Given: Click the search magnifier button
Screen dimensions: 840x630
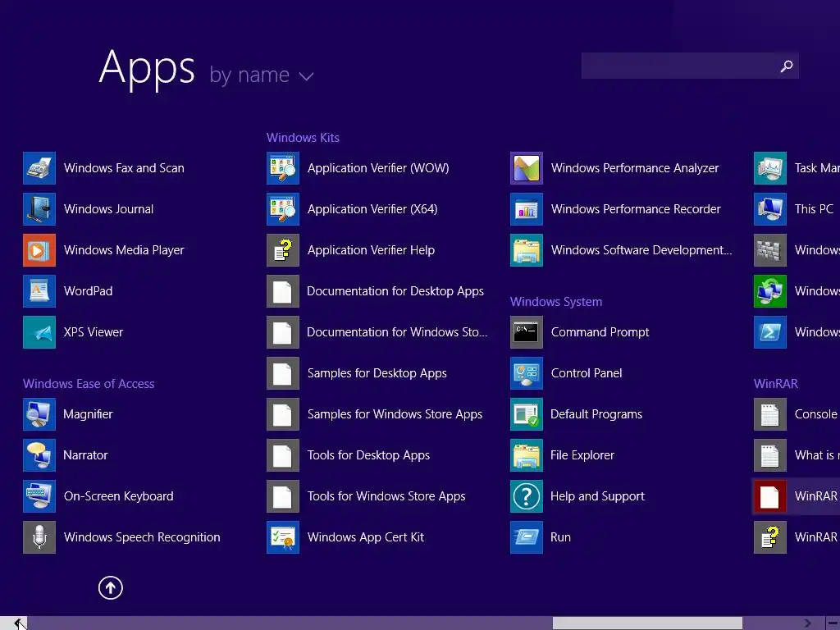Looking at the screenshot, I should point(787,66).
